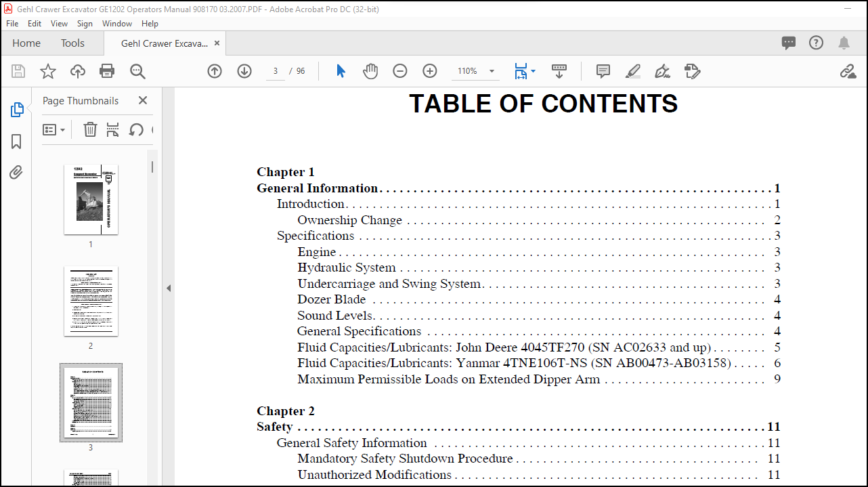Click the 'General Specifications' entry

pos(359,331)
